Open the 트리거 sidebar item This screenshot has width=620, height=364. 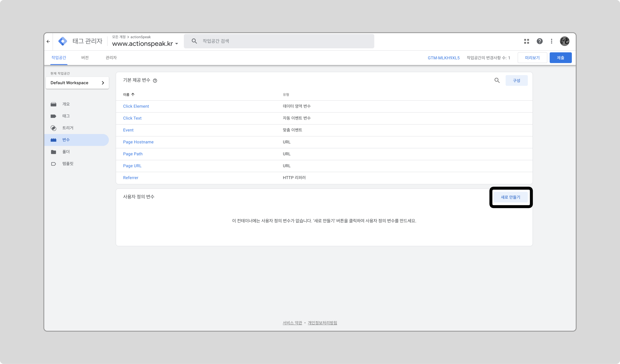pos(77,128)
